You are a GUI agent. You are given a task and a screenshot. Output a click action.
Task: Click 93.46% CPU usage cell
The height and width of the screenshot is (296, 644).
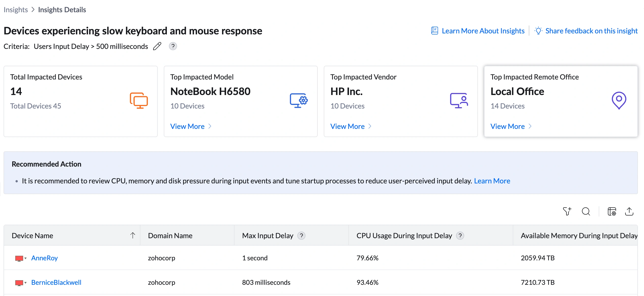point(367,282)
